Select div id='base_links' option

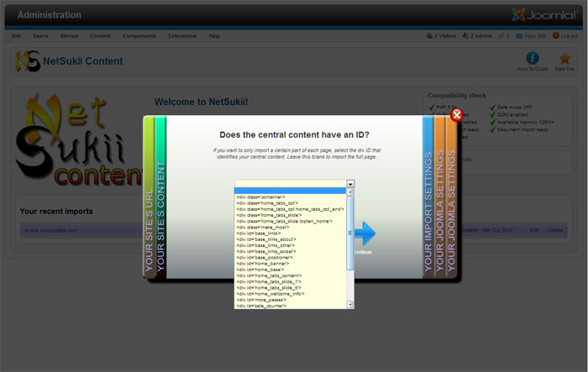[290, 233]
